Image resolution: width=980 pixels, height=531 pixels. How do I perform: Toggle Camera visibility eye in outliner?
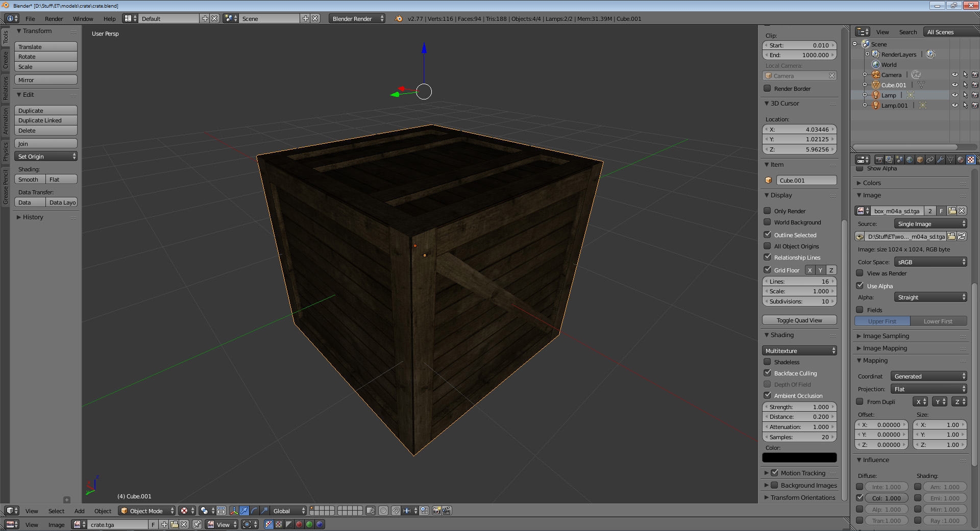(954, 74)
